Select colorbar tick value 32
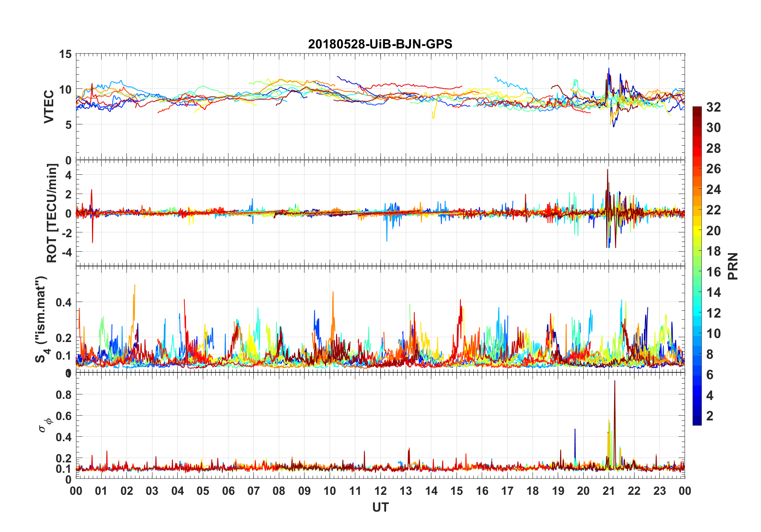Screen dimensions: 761x532 [x=713, y=107]
